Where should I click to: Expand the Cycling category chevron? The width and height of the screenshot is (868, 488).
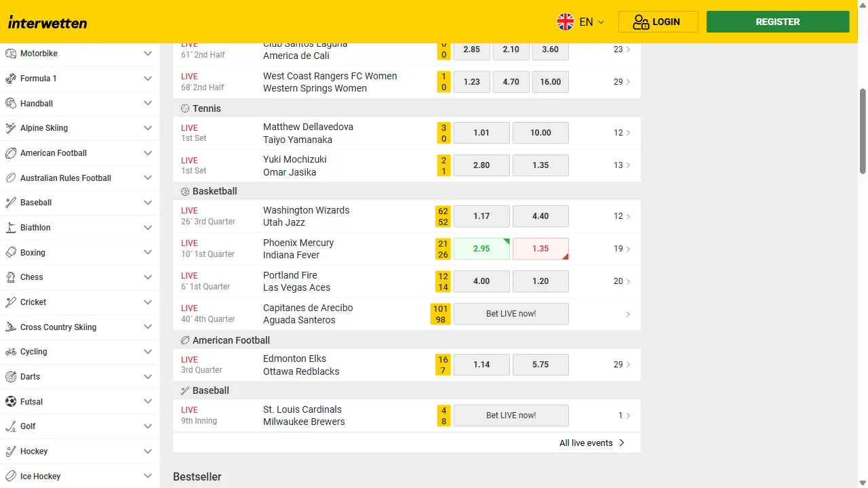pos(148,352)
